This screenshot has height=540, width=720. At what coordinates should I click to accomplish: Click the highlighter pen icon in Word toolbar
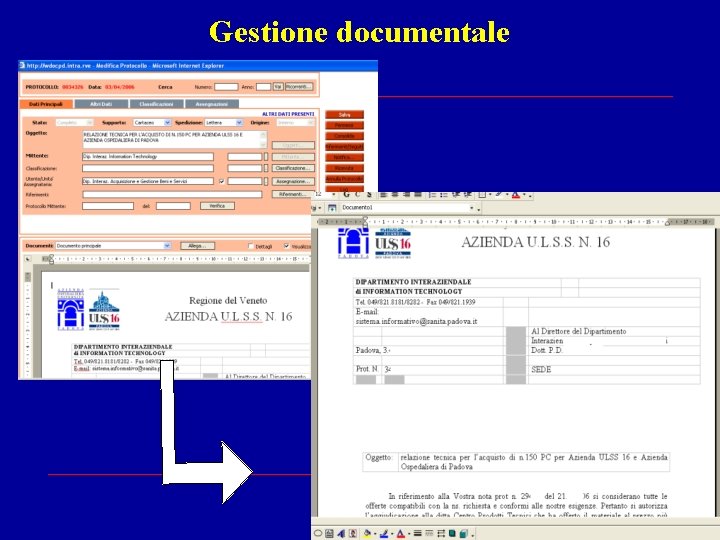pyautogui.click(x=499, y=195)
